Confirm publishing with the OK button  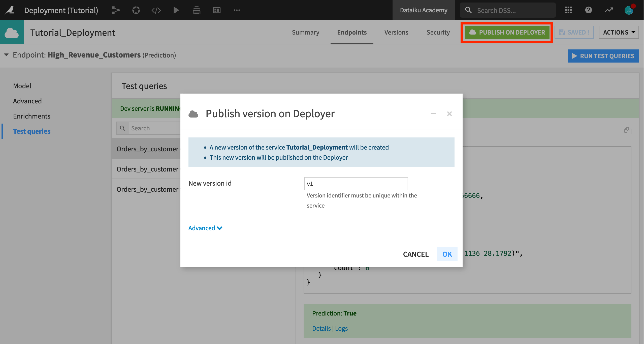[x=447, y=254]
